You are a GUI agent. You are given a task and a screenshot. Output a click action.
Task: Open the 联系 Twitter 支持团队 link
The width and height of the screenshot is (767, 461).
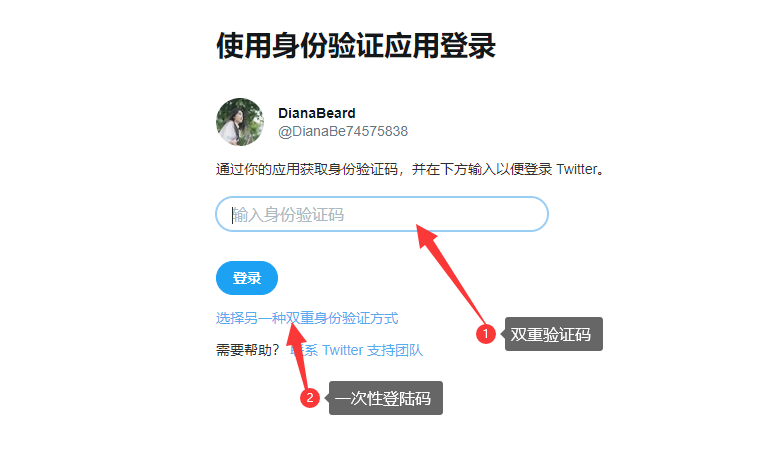[x=356, y=350]
